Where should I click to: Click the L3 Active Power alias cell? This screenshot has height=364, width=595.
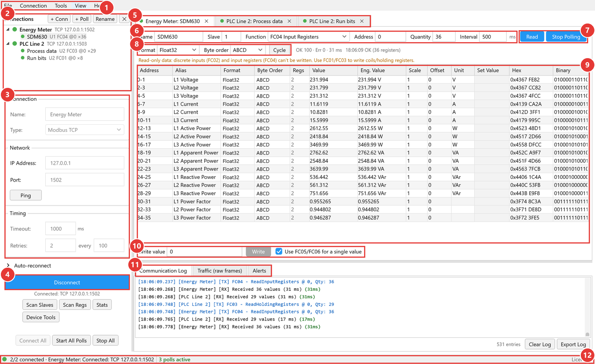tap(196, 145)
